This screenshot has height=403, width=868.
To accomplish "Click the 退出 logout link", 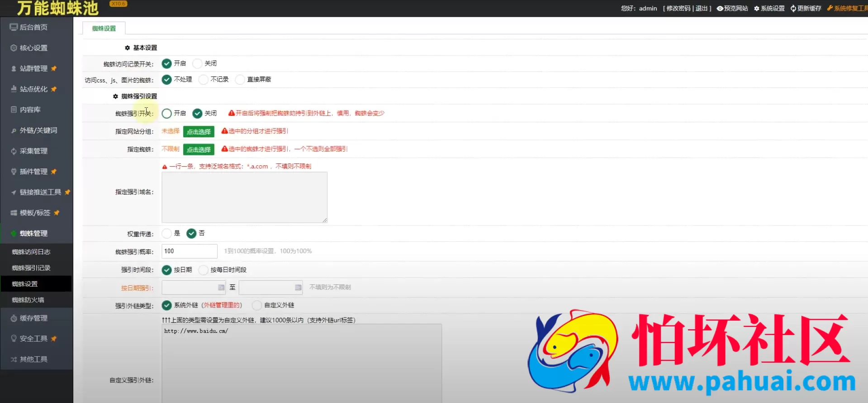I will [x=702, y=9].
